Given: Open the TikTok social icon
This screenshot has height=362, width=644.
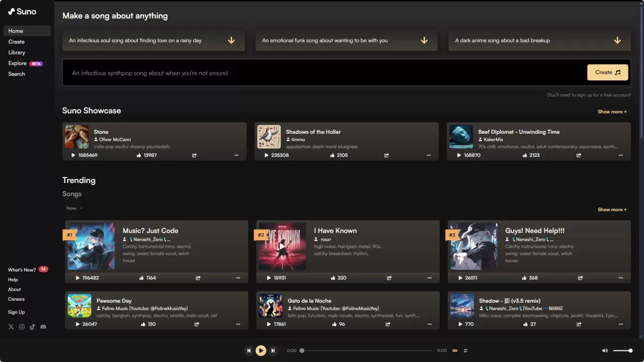Looking at the screenshot, I should (x=32, y=327).
